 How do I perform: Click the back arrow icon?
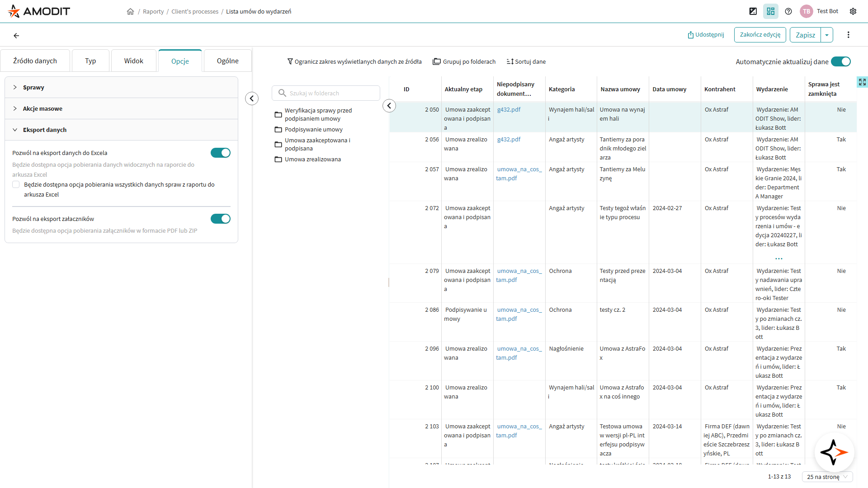click(16, 35)
